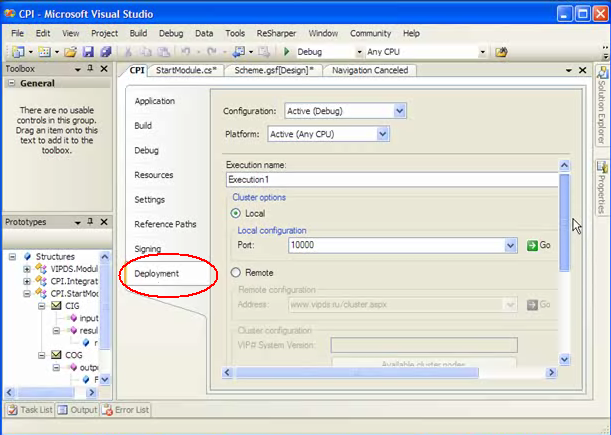Click the Go button next to Port

538,245
